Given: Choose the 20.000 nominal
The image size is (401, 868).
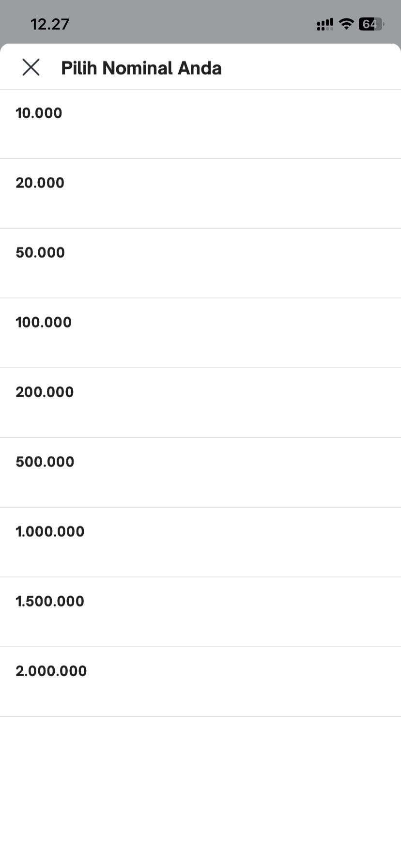Looking at the screenshot, I should click(x=200, y=194).
